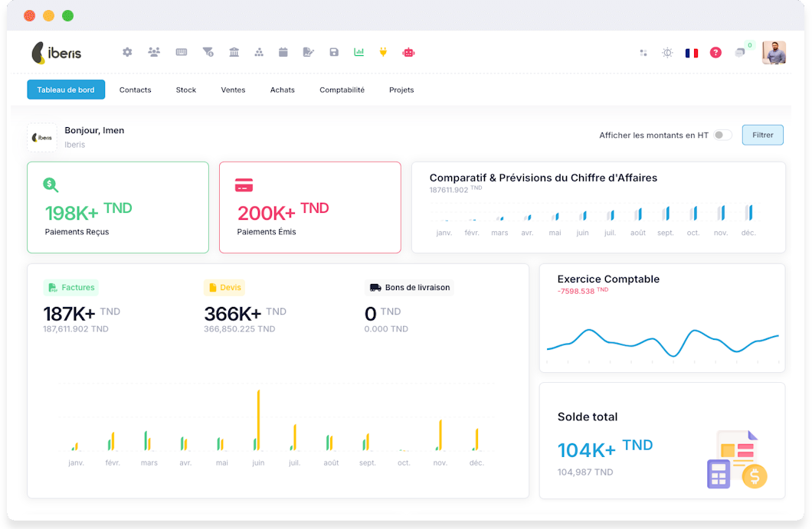This screenshot has height=529, width=812.
Task: Click the Paiements Reçus card
Action: point(118,207)
